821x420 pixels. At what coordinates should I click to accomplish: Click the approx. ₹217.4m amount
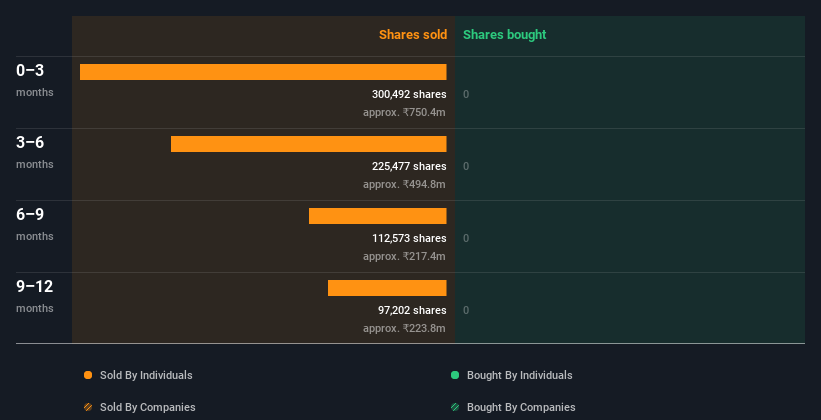point(404,256)
